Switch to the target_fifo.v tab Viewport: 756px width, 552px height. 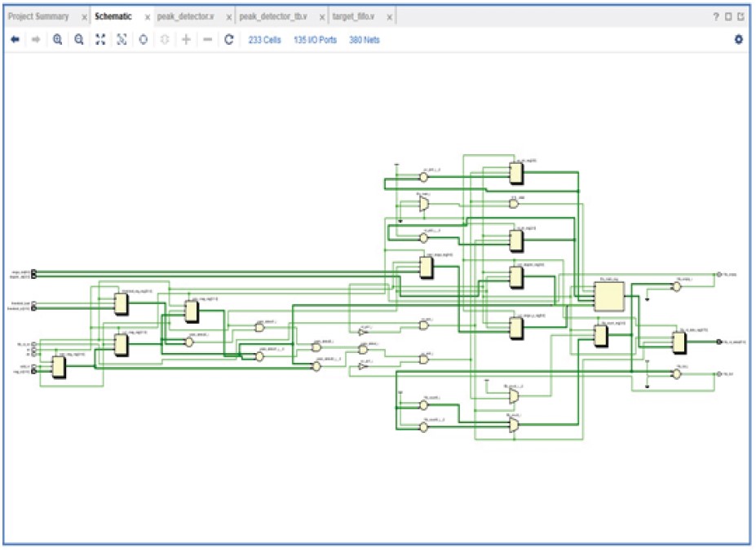coord(356,17)
